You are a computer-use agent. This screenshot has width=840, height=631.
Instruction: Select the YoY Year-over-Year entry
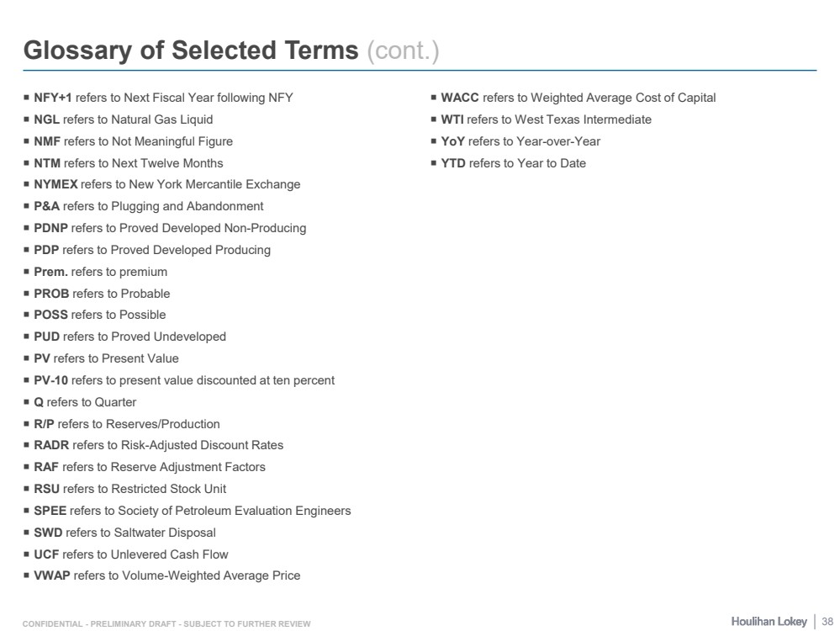tap(520, 141)
